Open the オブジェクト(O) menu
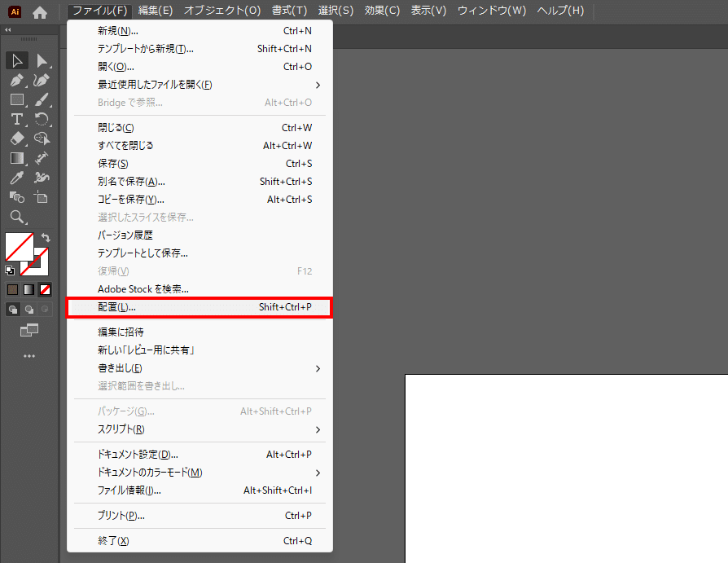Image resolution: width=728 pixels, height=563 pixels. 222,11
